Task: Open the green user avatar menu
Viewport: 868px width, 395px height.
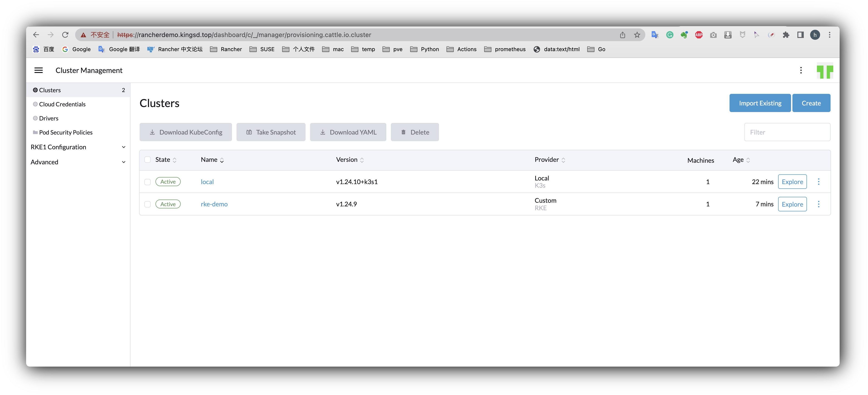Action: [825, 71]
